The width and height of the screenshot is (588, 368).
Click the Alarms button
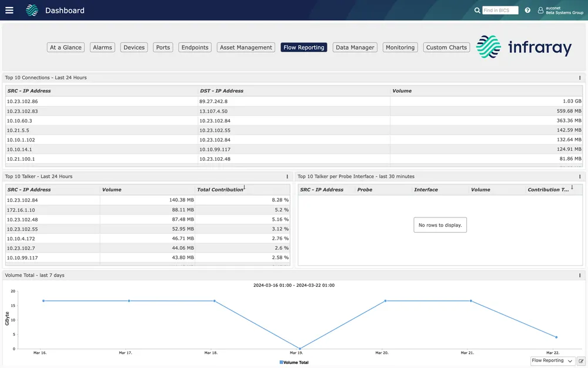point(102,47)
